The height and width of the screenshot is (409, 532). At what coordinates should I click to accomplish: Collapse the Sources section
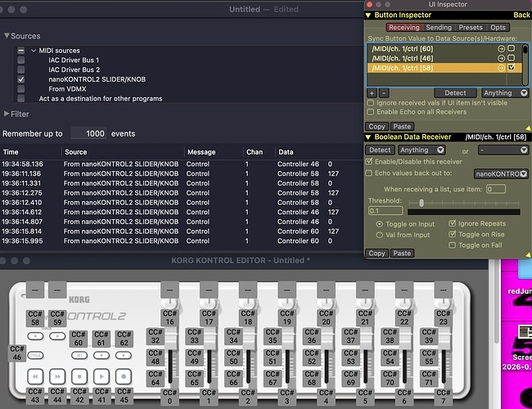(7, 36)
